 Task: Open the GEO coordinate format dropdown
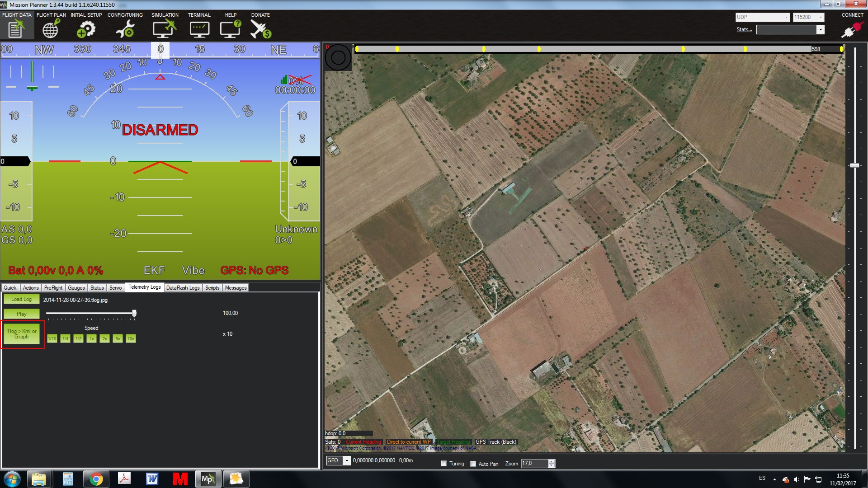[x=347, y=460]
